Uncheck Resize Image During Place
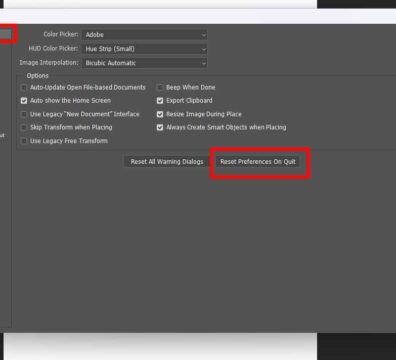The image size is (396, 360). pos(160,114)
